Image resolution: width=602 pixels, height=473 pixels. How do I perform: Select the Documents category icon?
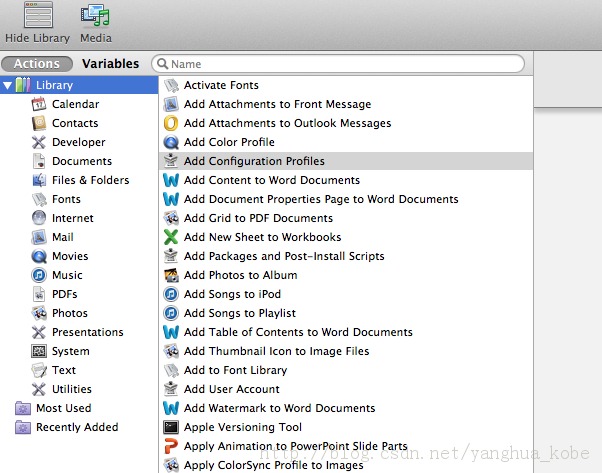point(39,161)
